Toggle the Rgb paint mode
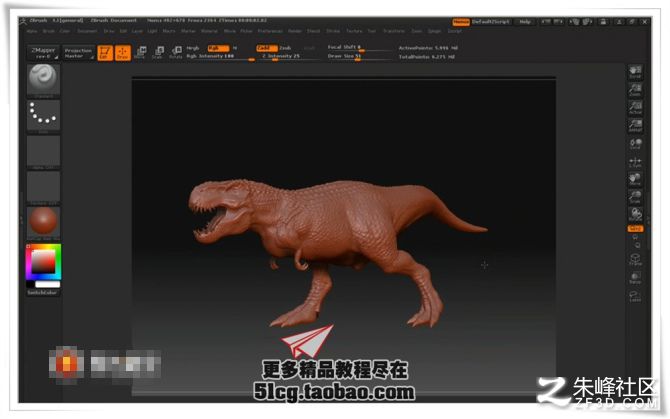The width and height of the screenshot is (670, 419). [218, 48]
